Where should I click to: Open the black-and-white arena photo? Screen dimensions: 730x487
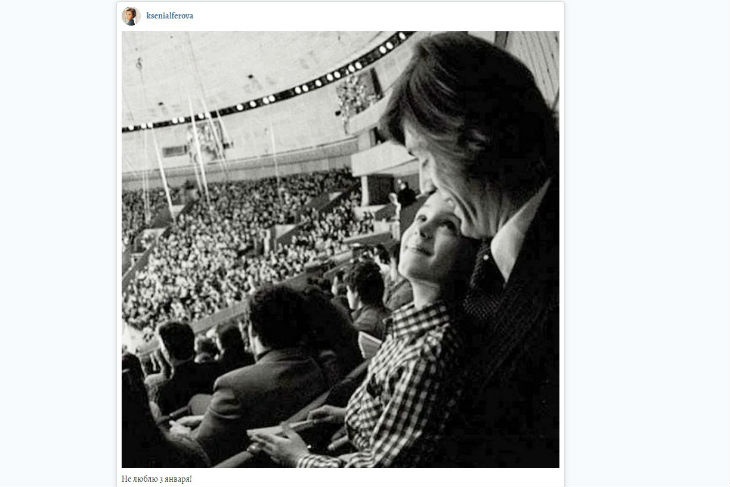coord(340,249)
